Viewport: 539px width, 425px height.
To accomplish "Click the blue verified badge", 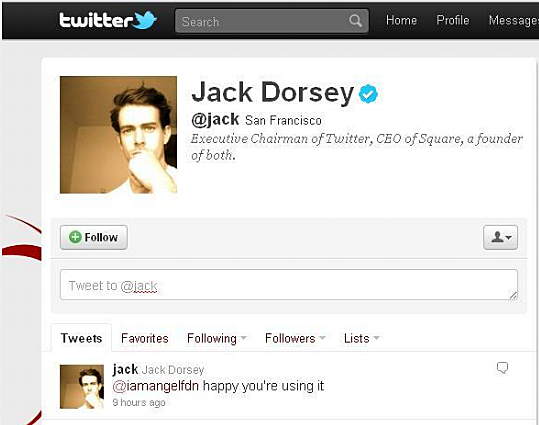I will [368, 94].
